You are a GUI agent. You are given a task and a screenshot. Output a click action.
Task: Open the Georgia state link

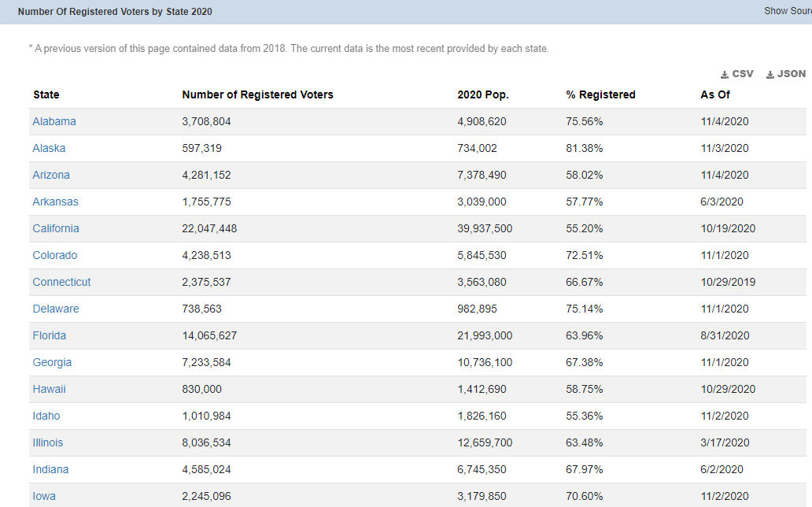(52, 362)
